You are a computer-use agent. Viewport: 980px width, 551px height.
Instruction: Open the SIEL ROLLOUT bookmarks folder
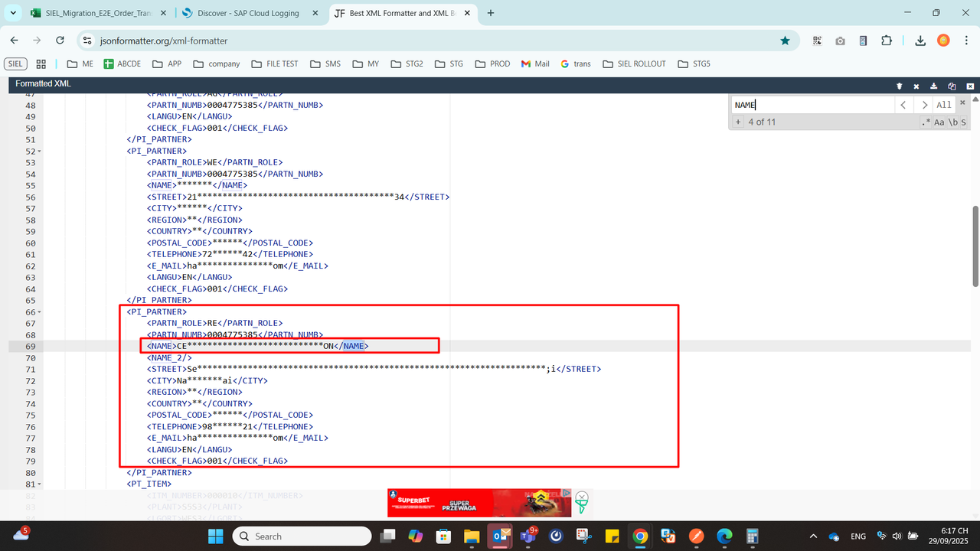click(635, 64)
